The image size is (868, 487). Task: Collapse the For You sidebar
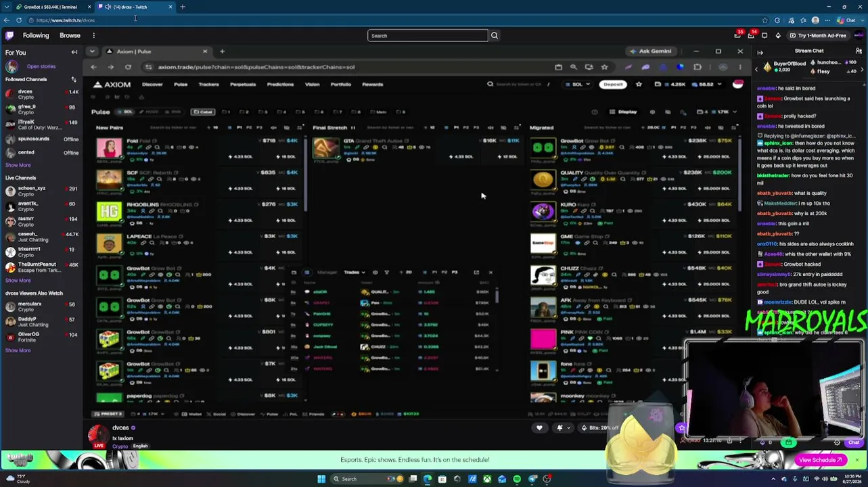pos(74,52)
